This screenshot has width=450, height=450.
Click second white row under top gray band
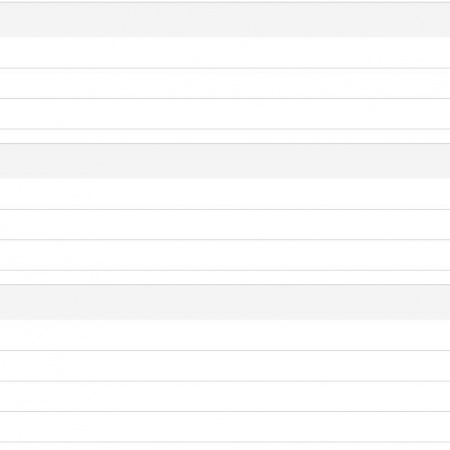point(225,83)
